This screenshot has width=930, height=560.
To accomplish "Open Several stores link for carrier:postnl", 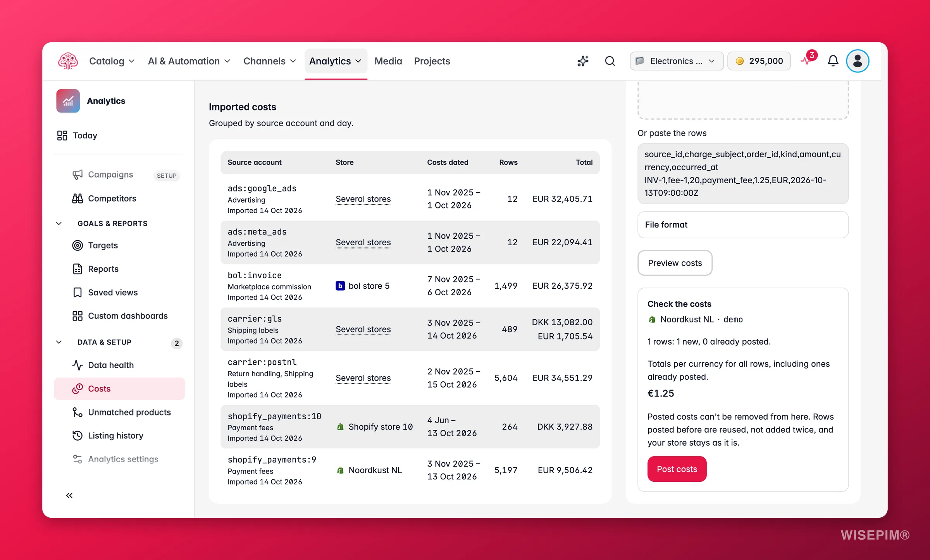I will (363, 378).
